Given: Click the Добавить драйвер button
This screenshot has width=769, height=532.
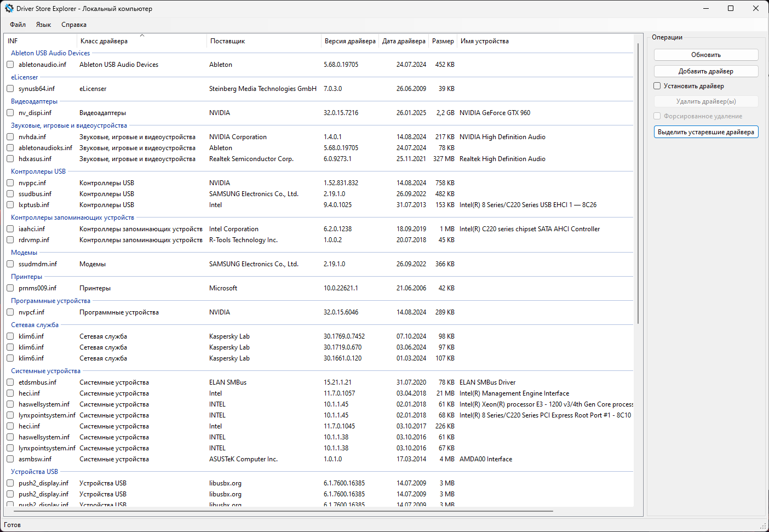Looking at the screenshot, I should tap(706, 71).
